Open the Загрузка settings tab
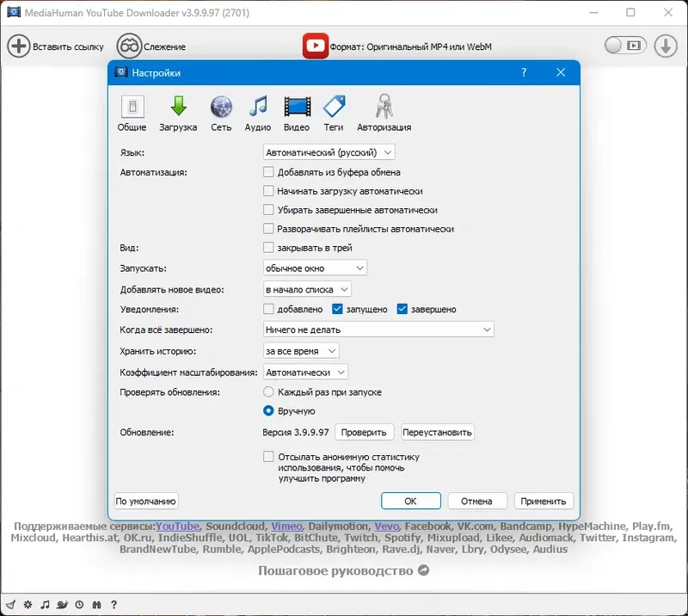The height and width of the screenshot is (616, 688). click(178, 114)
